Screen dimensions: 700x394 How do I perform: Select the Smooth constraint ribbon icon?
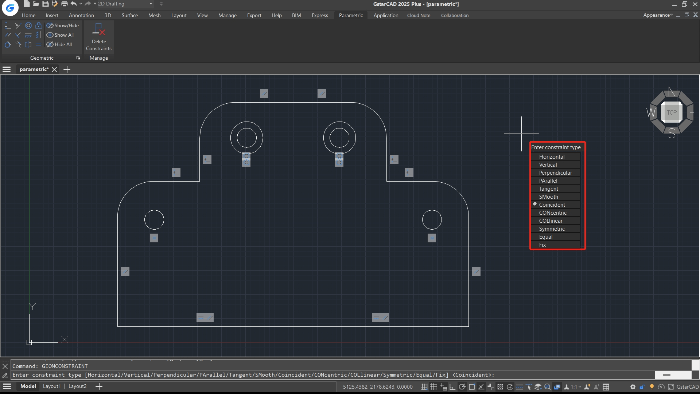click(x=18, y=45)
